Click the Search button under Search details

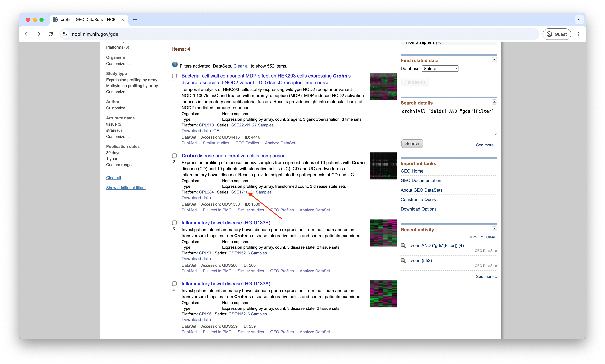coord(412,144)
